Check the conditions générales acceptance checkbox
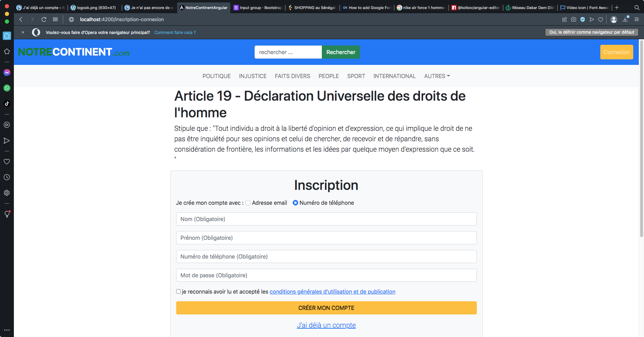Image resolution: width=644 pixels, height=337 pixels. tap(179, 292)
